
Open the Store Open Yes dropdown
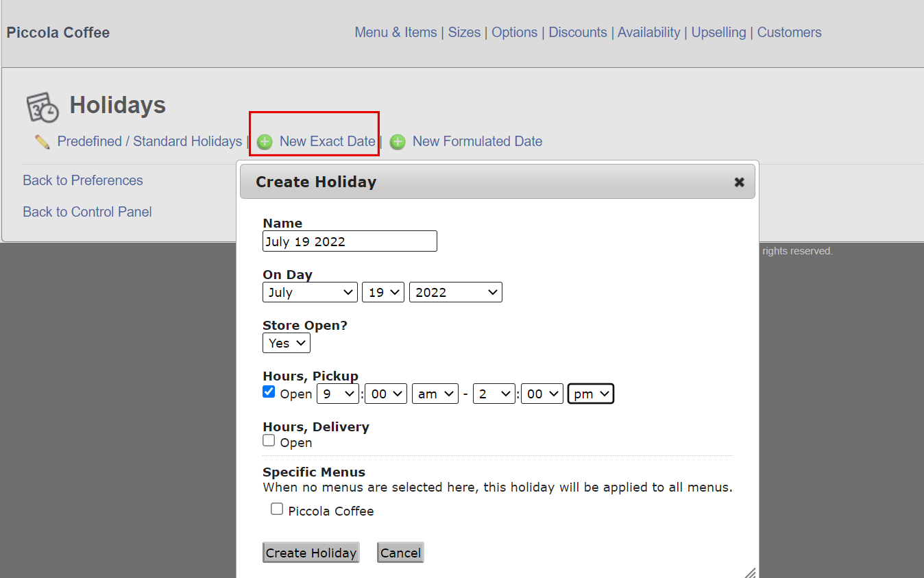[287, 343]
